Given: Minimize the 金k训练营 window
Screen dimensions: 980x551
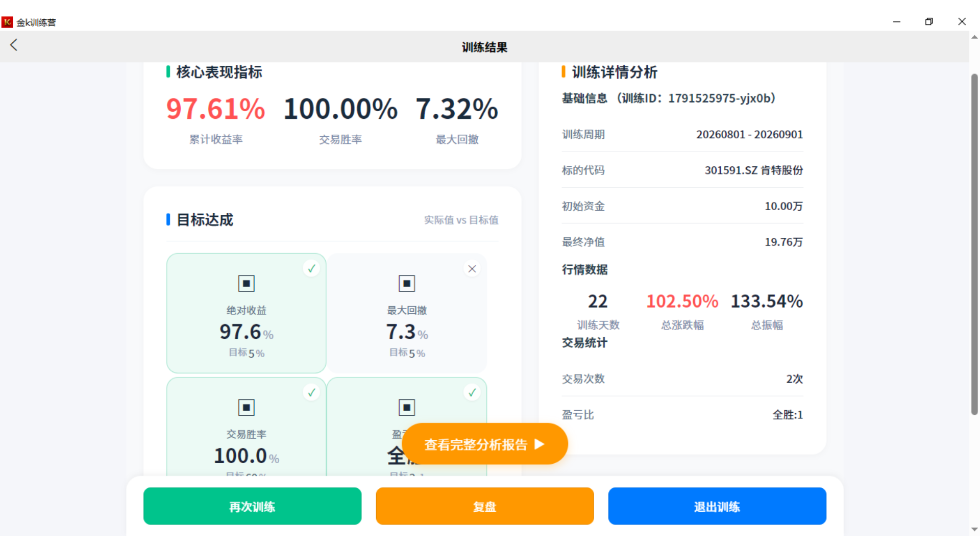Looking at the screenshot, I should (896, 21).
